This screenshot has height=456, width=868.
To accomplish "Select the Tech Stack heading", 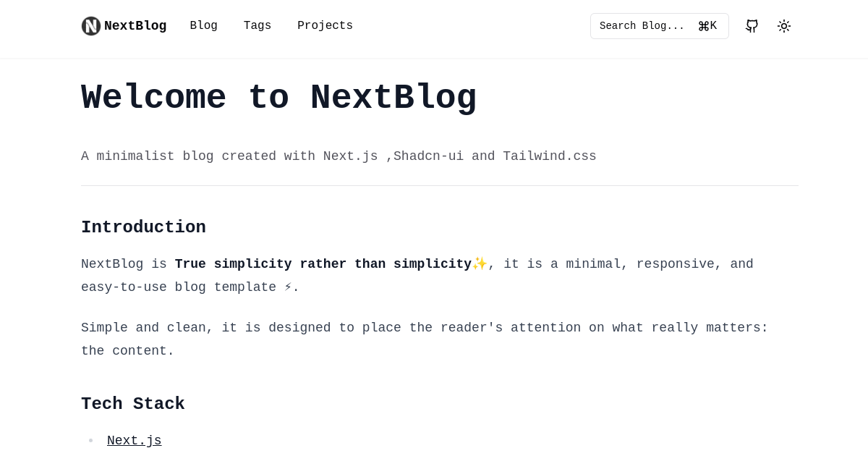I will pyautogui.click(x=133, y=404).
